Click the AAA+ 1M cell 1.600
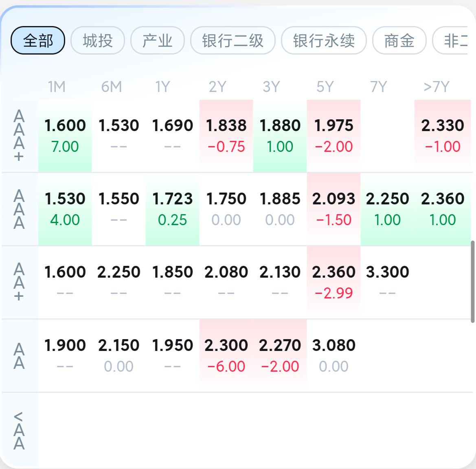 point(65,135)
